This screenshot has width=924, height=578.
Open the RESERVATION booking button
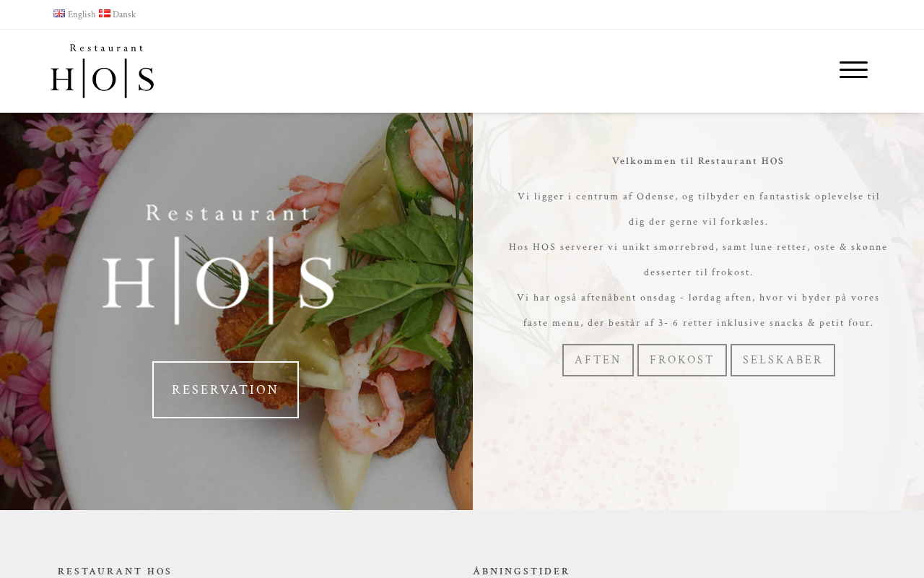[x=225, y=390]
